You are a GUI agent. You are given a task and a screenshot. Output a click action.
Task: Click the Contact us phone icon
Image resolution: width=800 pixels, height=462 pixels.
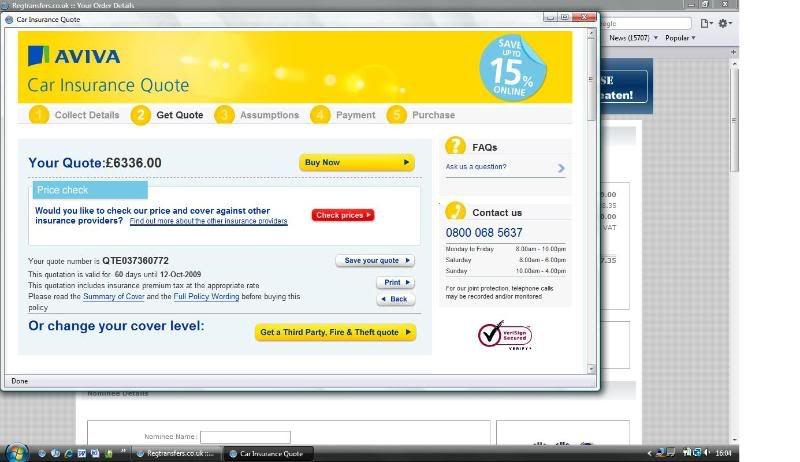click(x=455, y=211)
